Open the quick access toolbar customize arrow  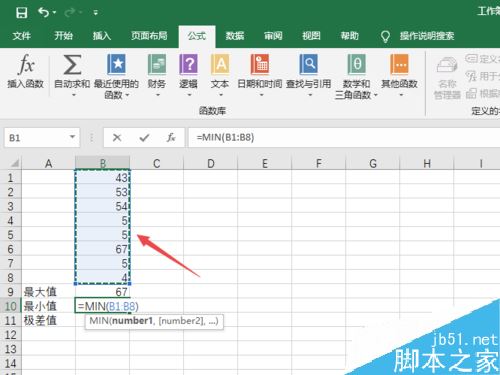pyautogui.click(x=96, y=13)
